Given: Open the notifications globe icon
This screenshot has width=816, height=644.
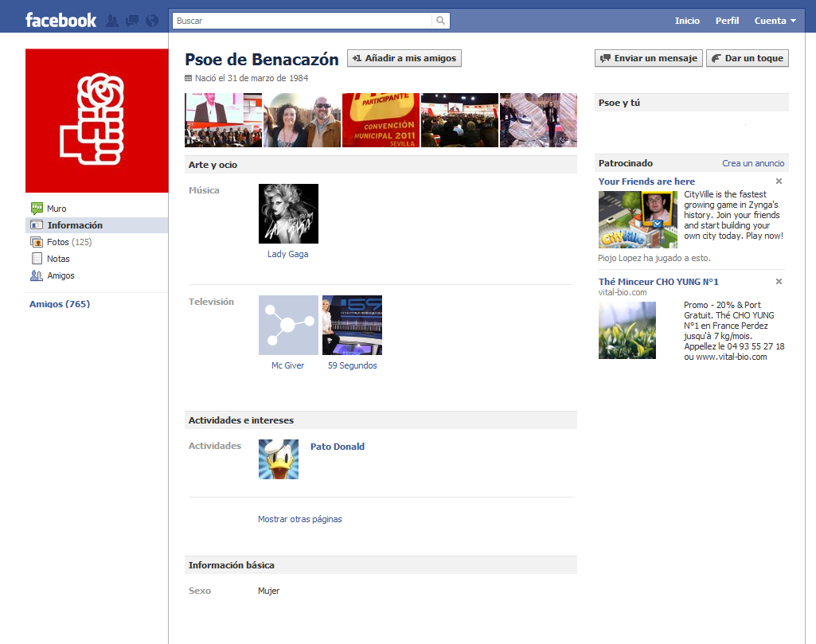Looking at the screenshot, I should 152,21.
